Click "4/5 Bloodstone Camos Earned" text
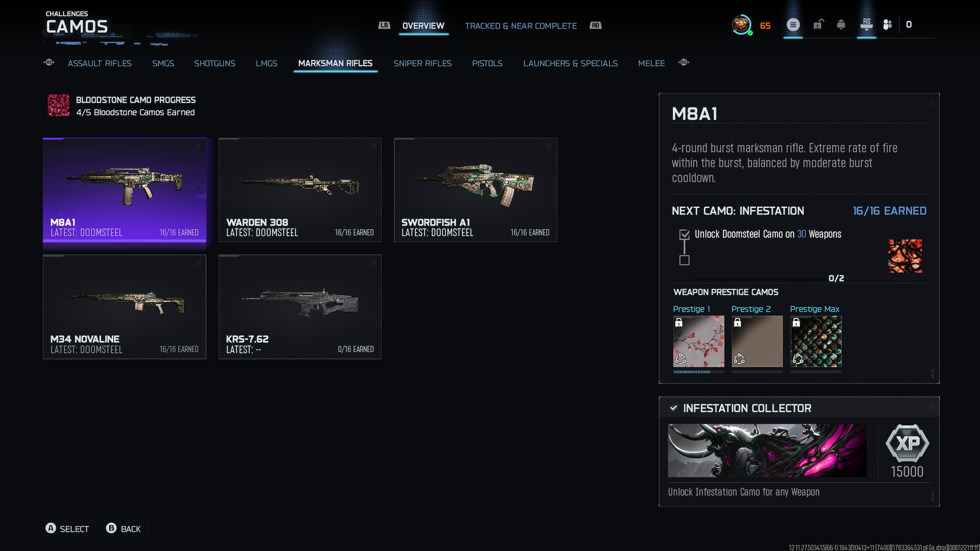Screen dimensions: 980x551 click(135, 112)
